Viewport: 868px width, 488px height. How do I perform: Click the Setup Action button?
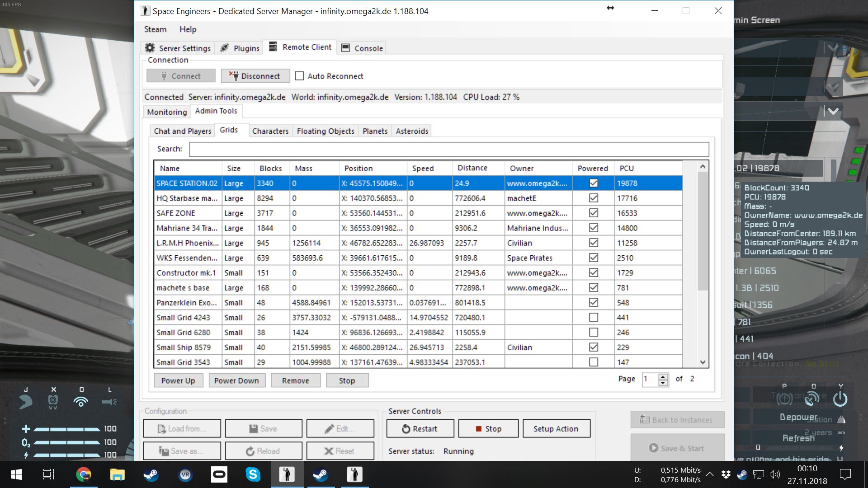[556, 429]
